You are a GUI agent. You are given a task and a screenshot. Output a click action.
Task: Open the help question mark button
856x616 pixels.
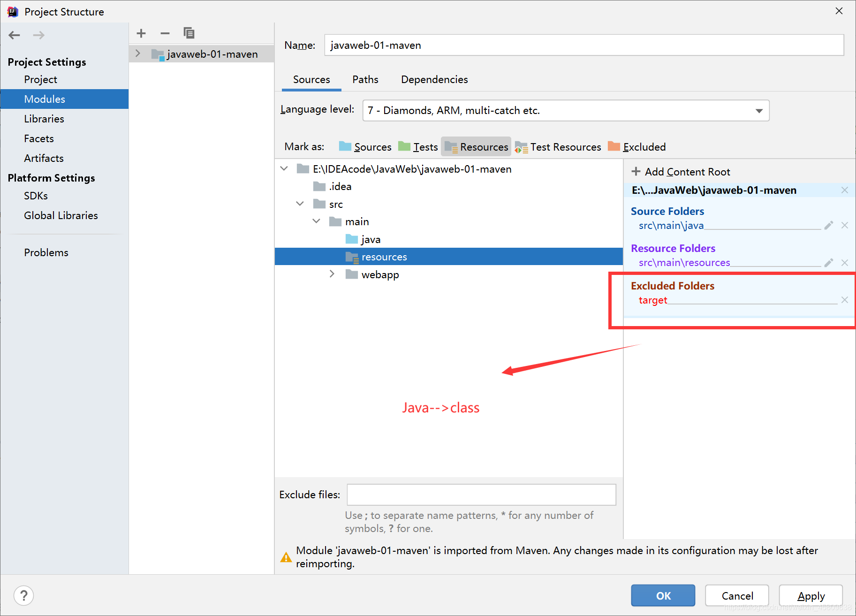pyautogui.click(x=23, y=596)
